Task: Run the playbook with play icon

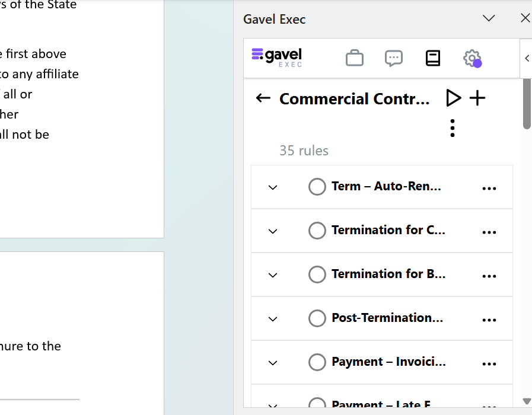Action: (453, 98)
